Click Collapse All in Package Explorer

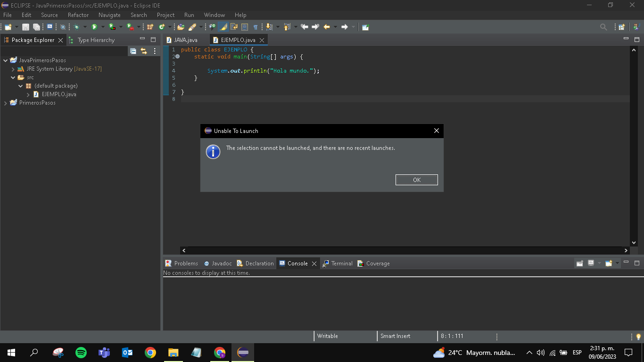[133, 51]
